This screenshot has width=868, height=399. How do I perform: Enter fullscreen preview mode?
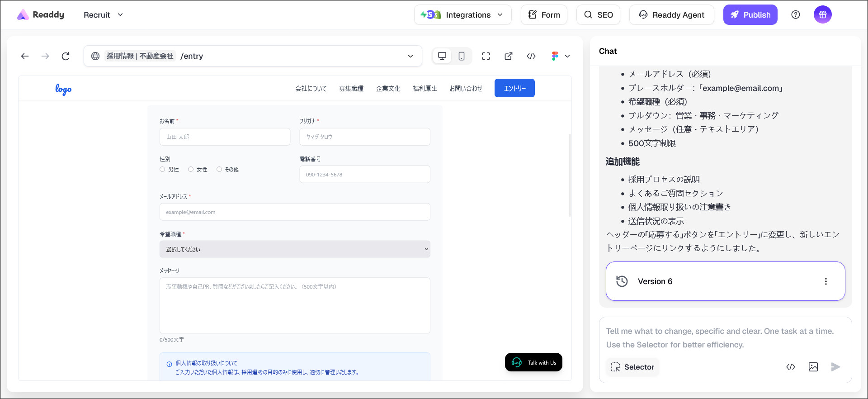(x=486, y=56)
